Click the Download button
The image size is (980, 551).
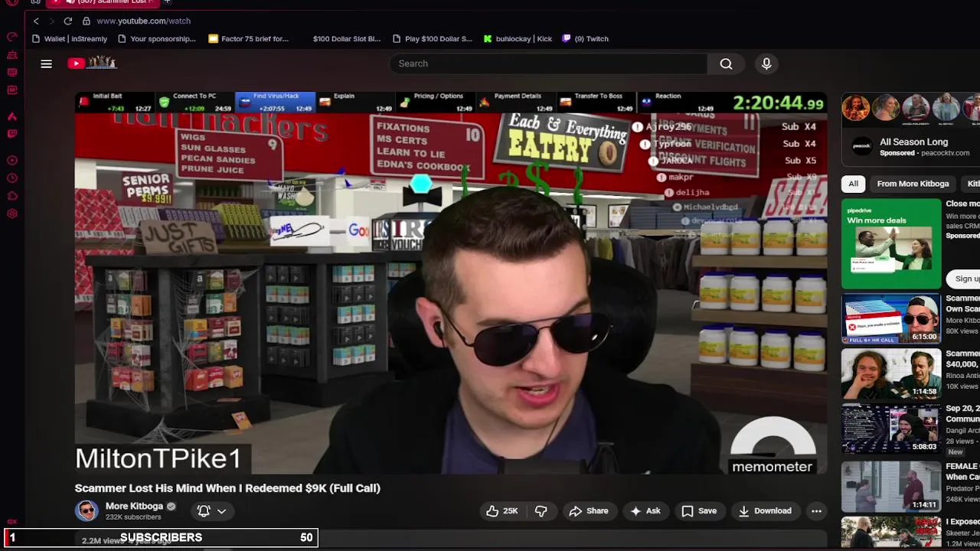764,510
